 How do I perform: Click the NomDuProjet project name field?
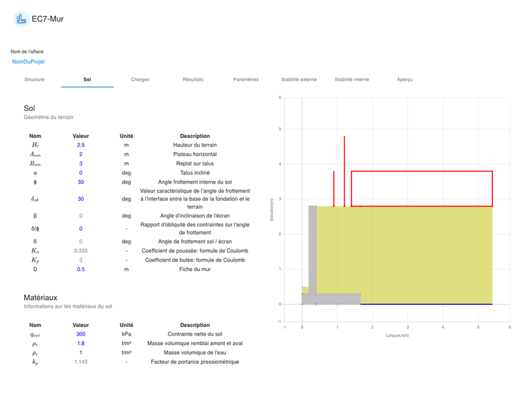28,62
